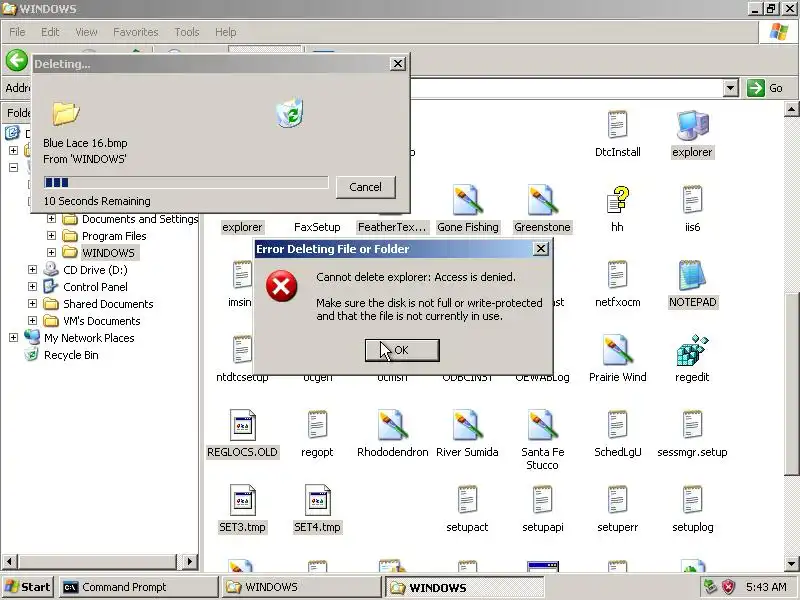Image resolution: width=800 pixels, height=600 pixels.
Task: Select Recycle Bin in folder tree
Action: click(x=71, y=355)
